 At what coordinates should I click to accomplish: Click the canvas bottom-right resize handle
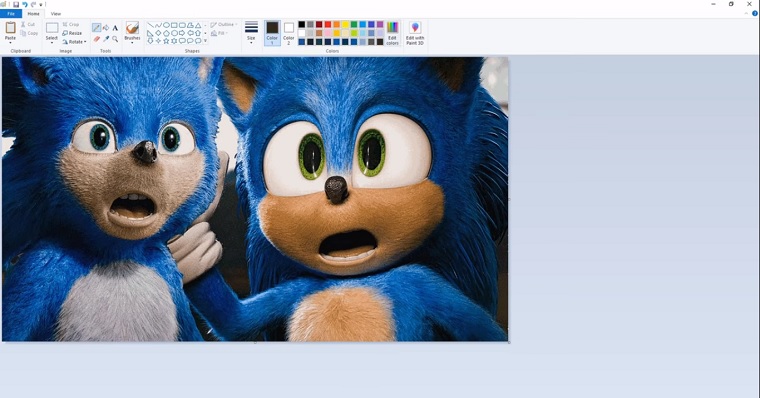509,342
